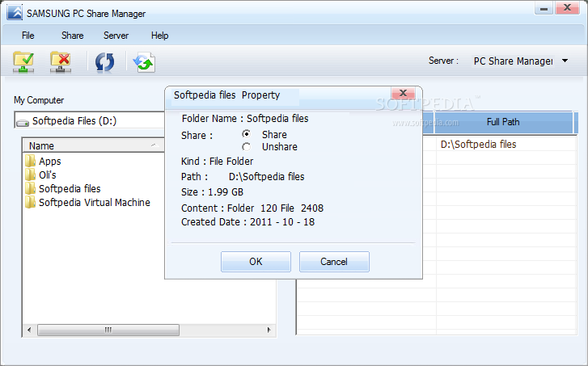Screen dimensions: 588x366
Task: Click the share folder toolbar icon
Action: click(23, 62)
